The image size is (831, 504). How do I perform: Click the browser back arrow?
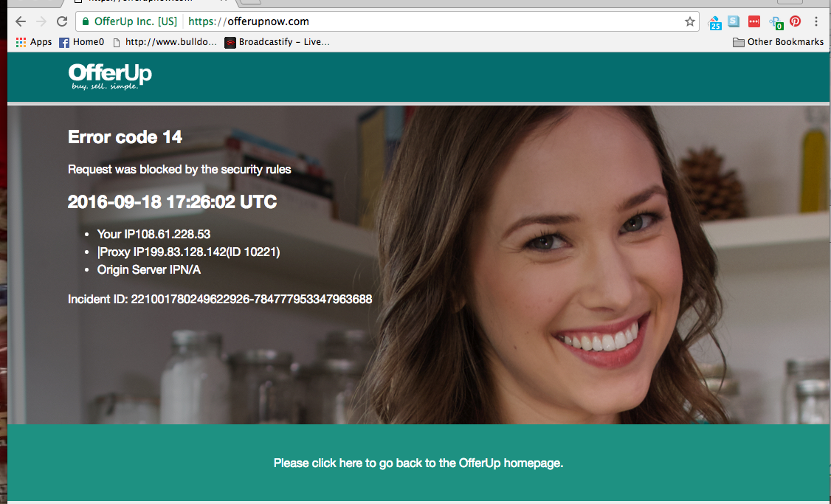tap(20, 21)
